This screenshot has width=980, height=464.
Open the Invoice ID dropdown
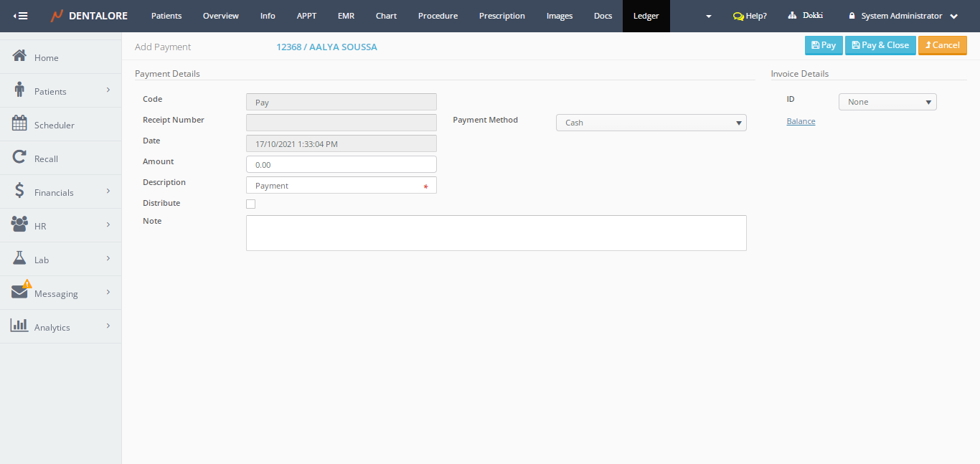tap(887, 102)
